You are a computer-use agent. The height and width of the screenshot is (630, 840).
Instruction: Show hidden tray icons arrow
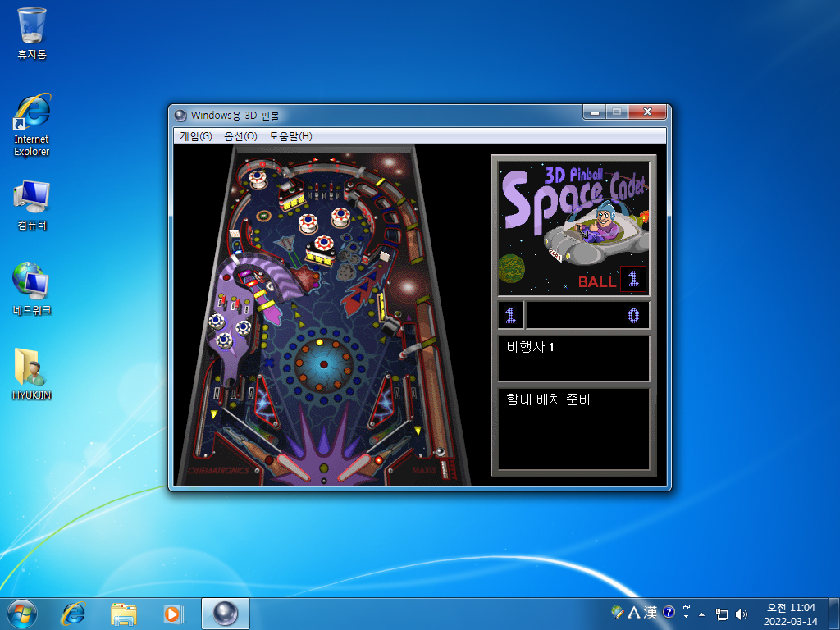702,614
